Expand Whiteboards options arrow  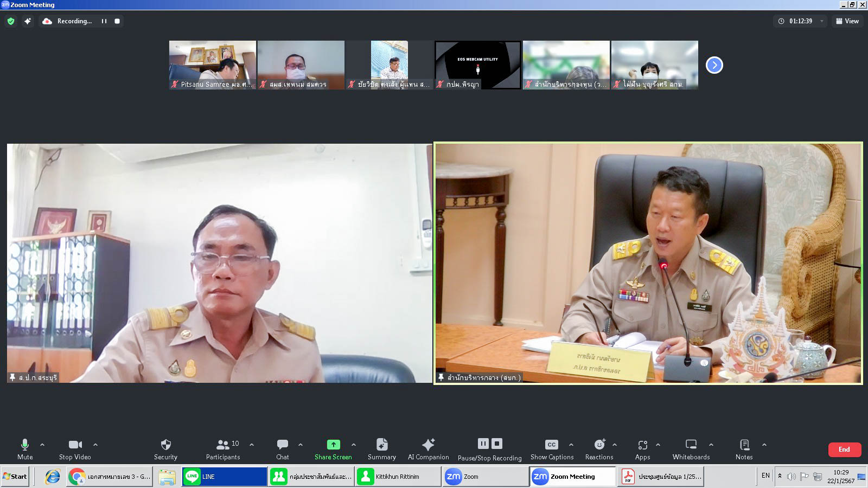pos(711,445)
